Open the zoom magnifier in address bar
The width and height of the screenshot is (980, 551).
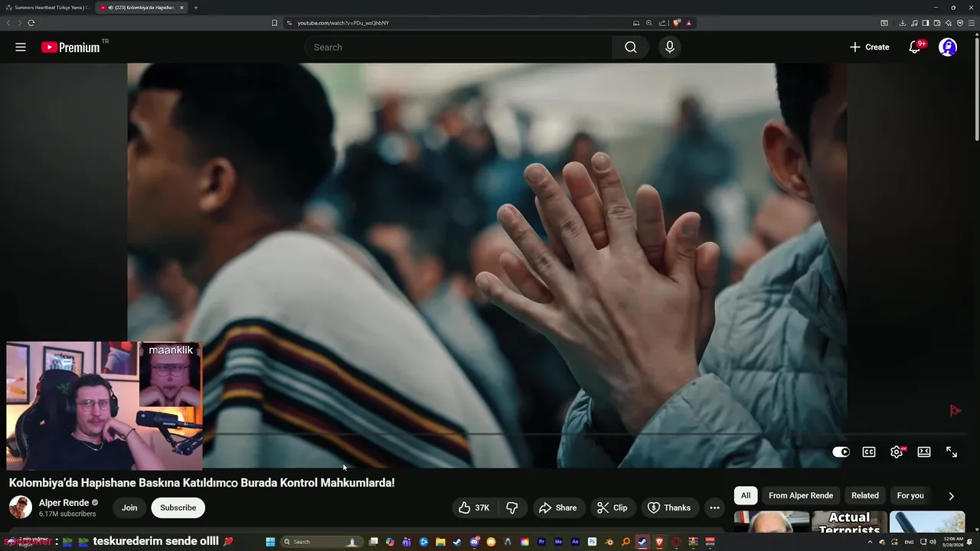click(x=649, y=23)
